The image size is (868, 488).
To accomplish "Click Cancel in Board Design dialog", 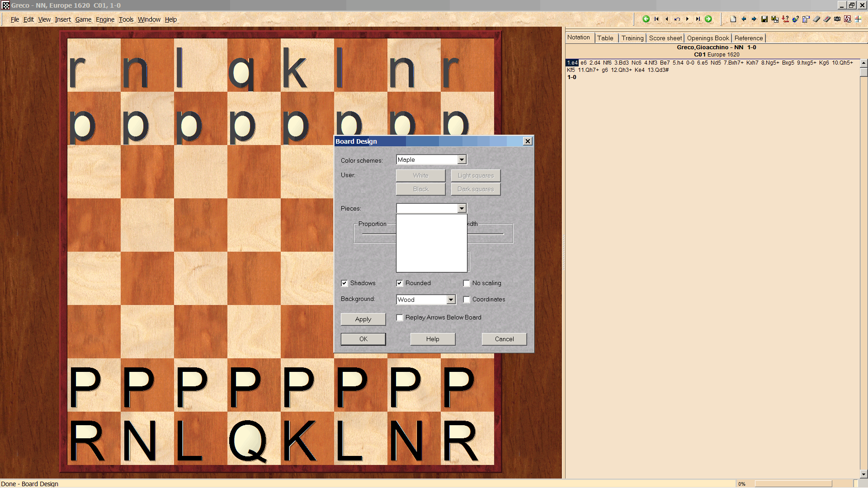I will (504, 339).
